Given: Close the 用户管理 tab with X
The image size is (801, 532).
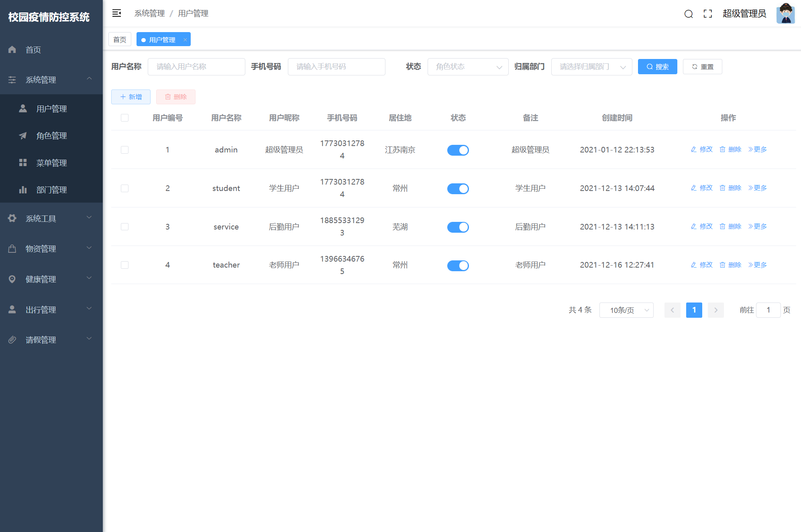Looking at the screenshot, I should pos(185,40).
